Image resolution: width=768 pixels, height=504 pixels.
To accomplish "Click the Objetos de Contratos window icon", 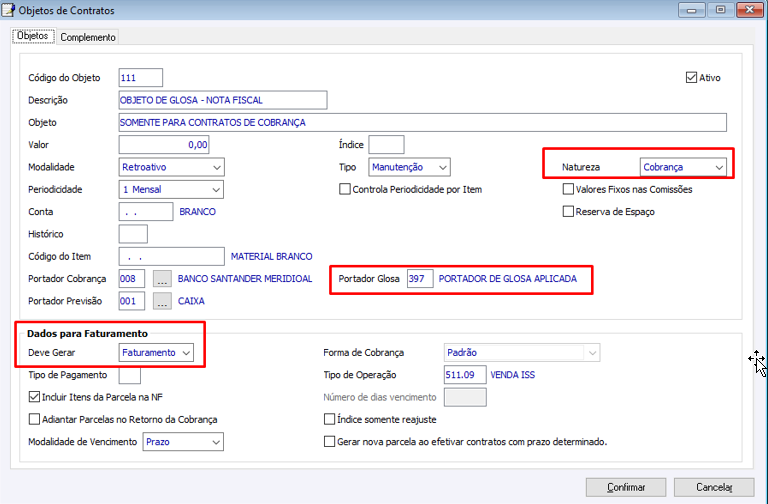I will coord(8,10).
